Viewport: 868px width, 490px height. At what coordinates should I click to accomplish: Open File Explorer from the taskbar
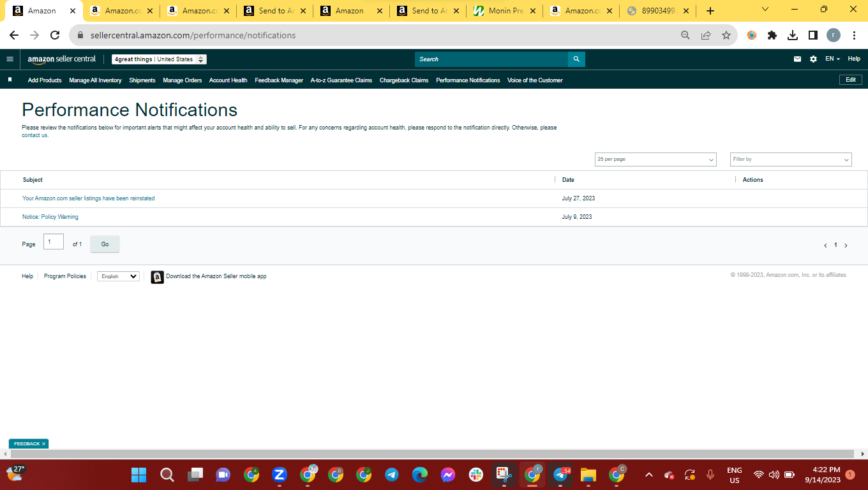coord(588,475)
